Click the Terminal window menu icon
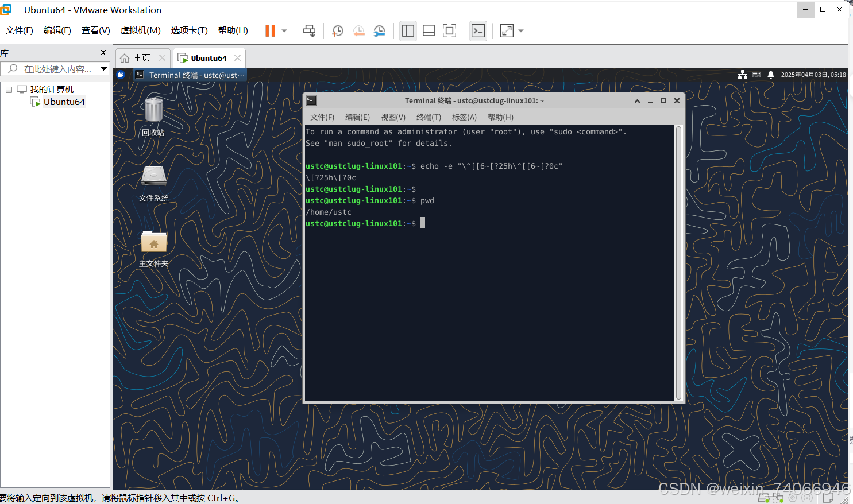This screenshot has width=853, height=504. (311, 100)
